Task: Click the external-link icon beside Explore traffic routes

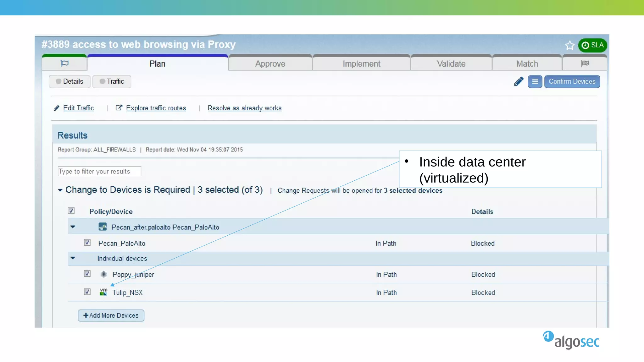Action: point(119,108)
